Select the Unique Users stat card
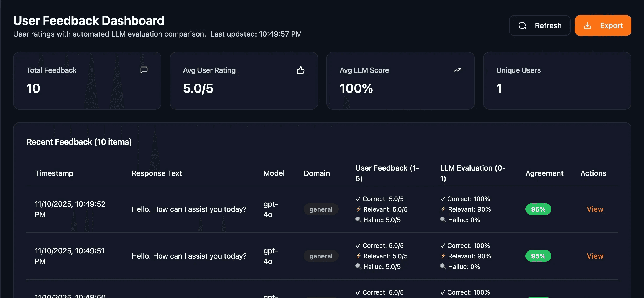The image size is (644, 298). pyautogui.click(x=557, y=80)
